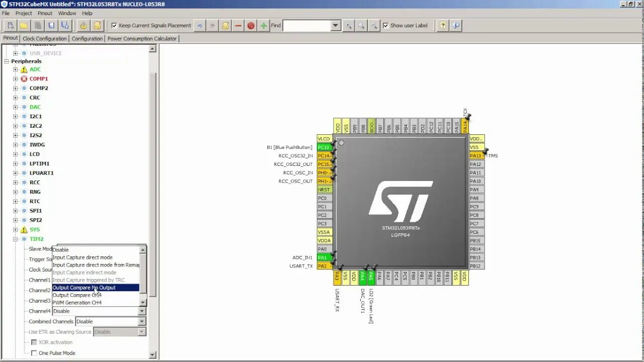
Task: Open the Window menu
Action: [67, 13]
